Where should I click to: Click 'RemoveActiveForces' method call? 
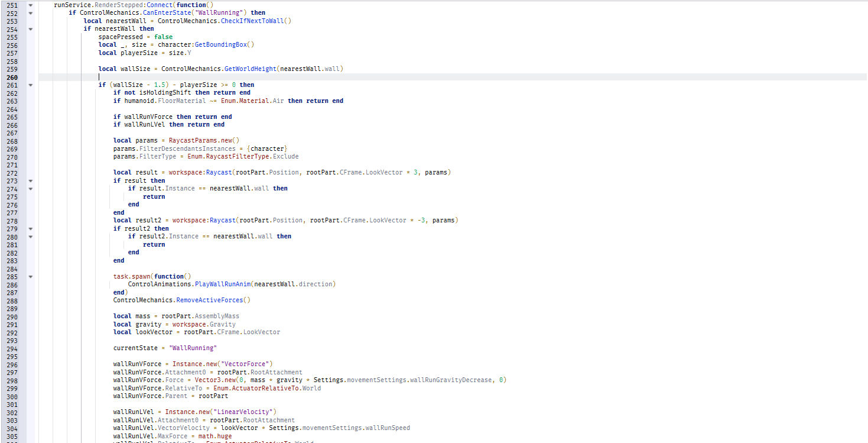coord(210,300)
